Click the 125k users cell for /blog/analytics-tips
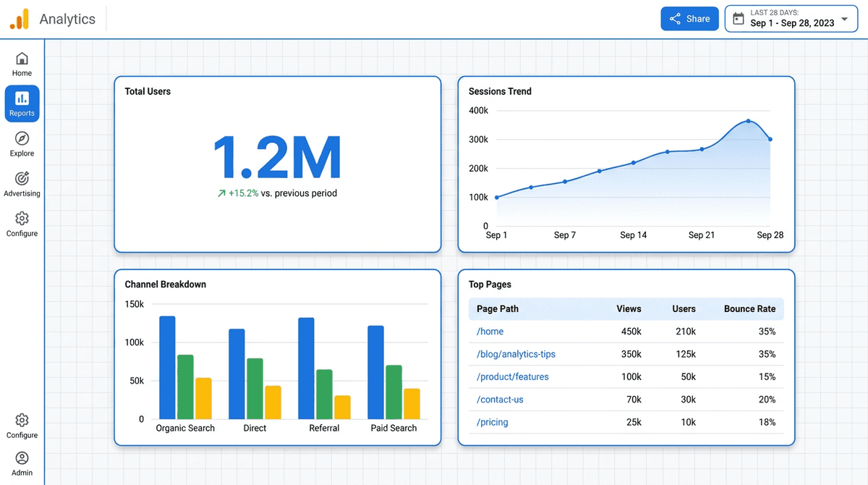This screenshot has width=868, height=485. tap(684, 354)
